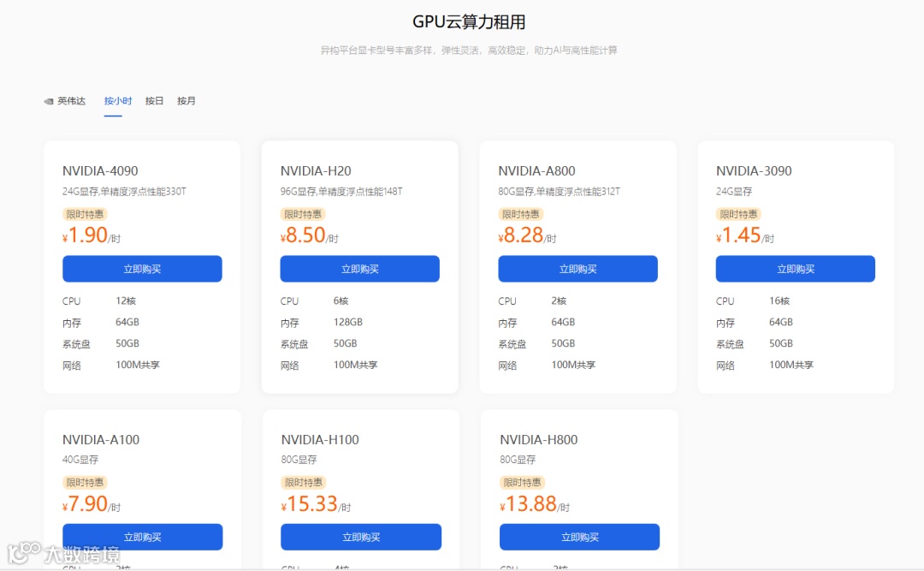Click the 6核 CPU value on NVIDIA-H20
The image size is (924, 571).
341,300
